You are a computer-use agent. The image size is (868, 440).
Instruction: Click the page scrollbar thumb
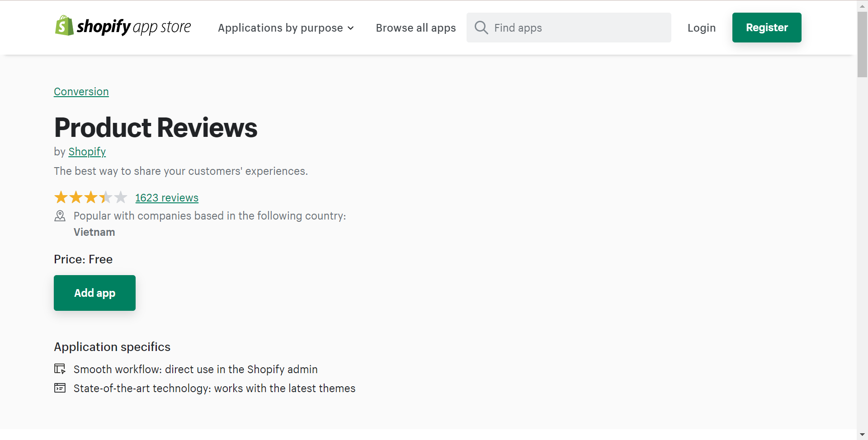862,44
